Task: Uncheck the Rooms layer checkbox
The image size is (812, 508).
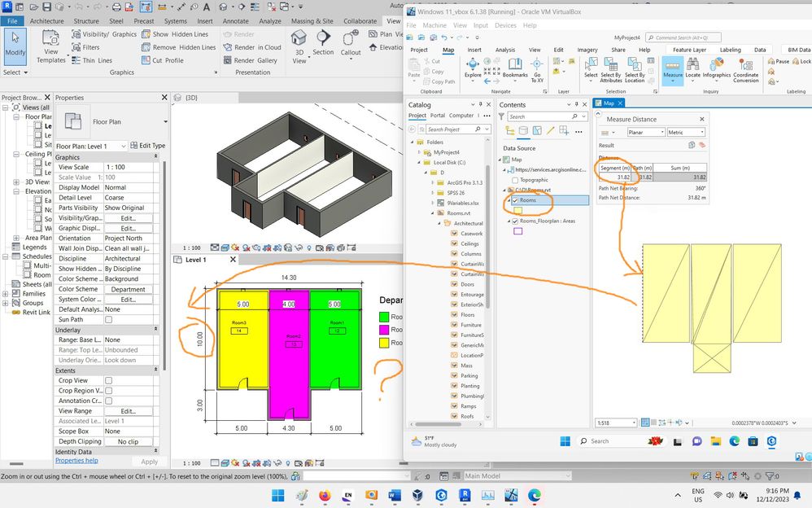Action: click(515, 200)
